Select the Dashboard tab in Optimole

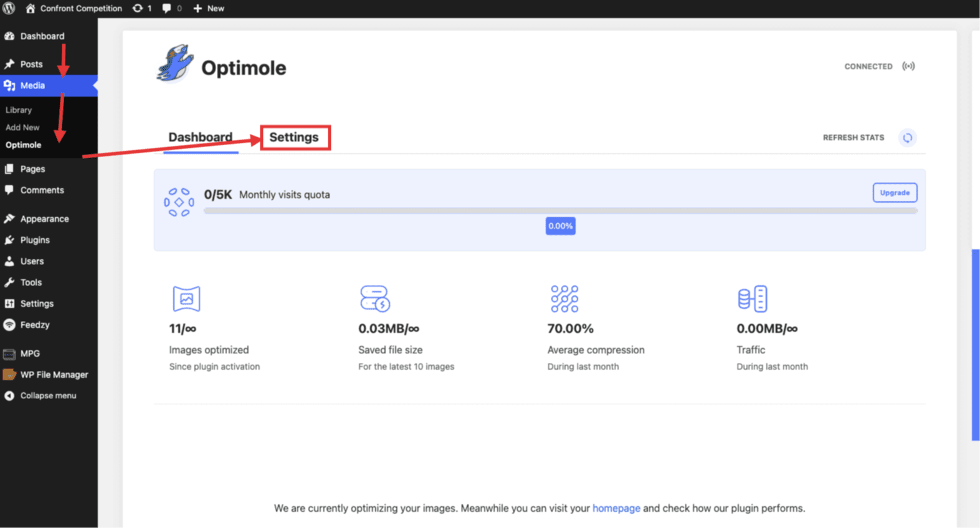200,137
